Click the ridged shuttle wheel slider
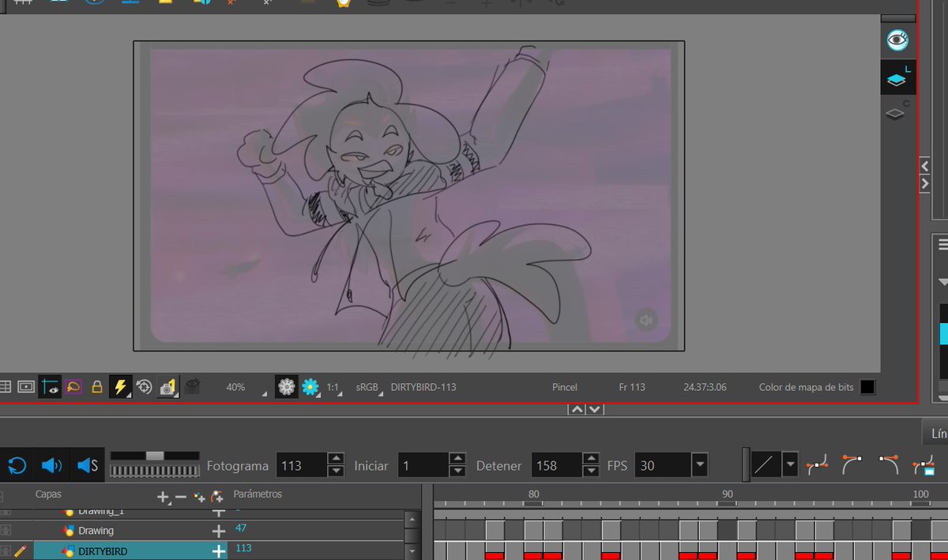Viewport: 948px width, 560px height. click(x=155, y=472)
